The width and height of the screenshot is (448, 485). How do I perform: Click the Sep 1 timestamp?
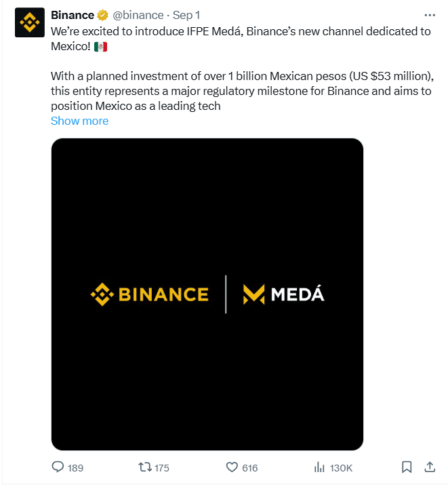[x=188, y=15]
